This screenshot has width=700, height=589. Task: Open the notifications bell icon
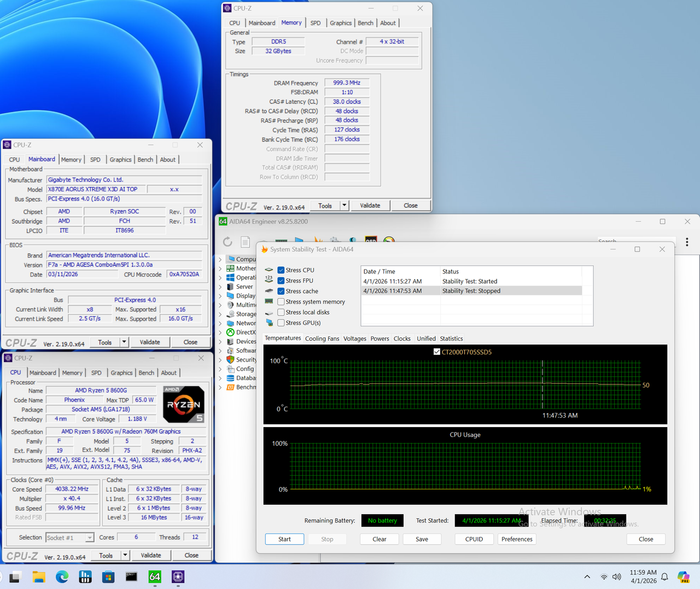point(664,577)
